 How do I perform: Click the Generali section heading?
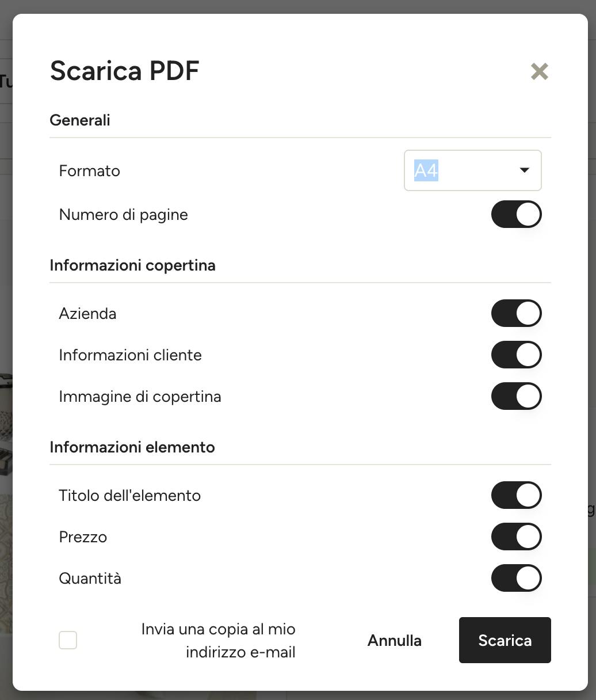[x=80, y=120]
